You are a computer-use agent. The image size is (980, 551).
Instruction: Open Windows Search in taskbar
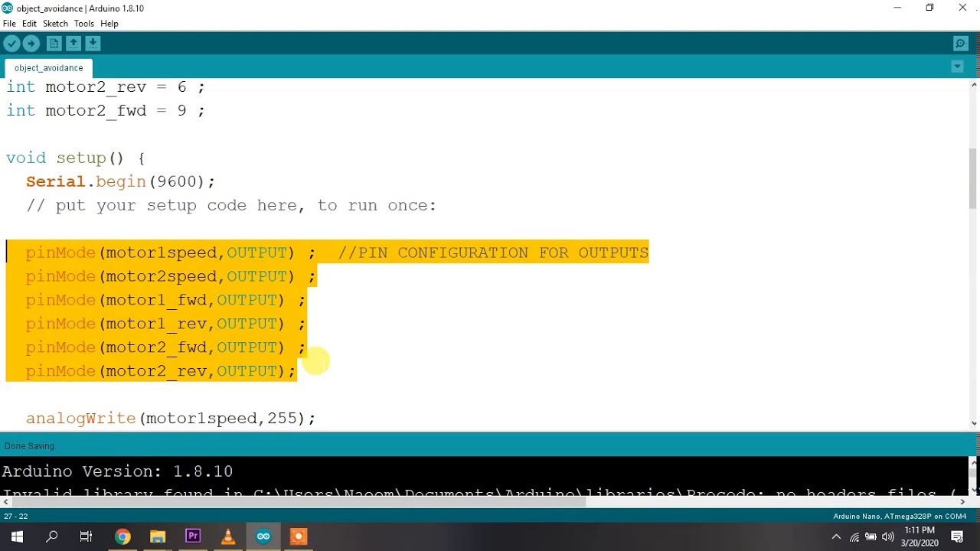point(52,536)
